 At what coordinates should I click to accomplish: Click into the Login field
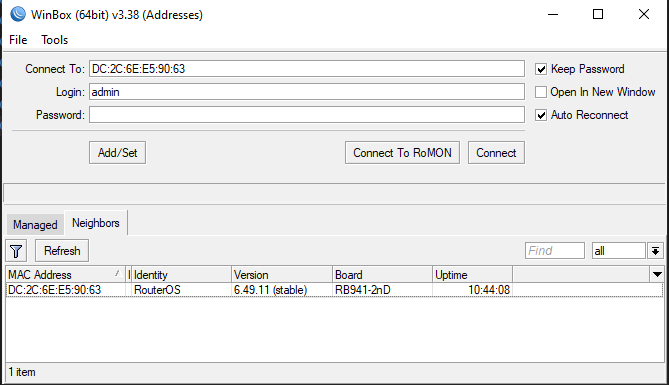tap(307, 92)
